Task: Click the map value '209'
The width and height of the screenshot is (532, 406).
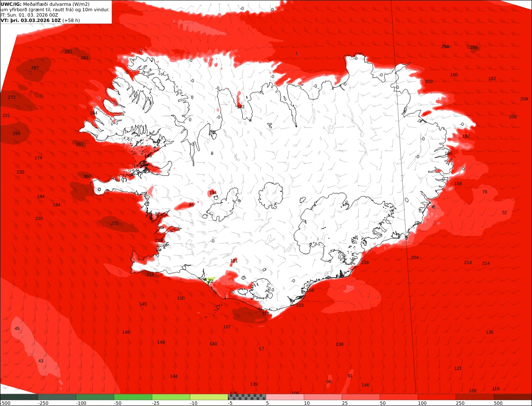Action: 524,99
